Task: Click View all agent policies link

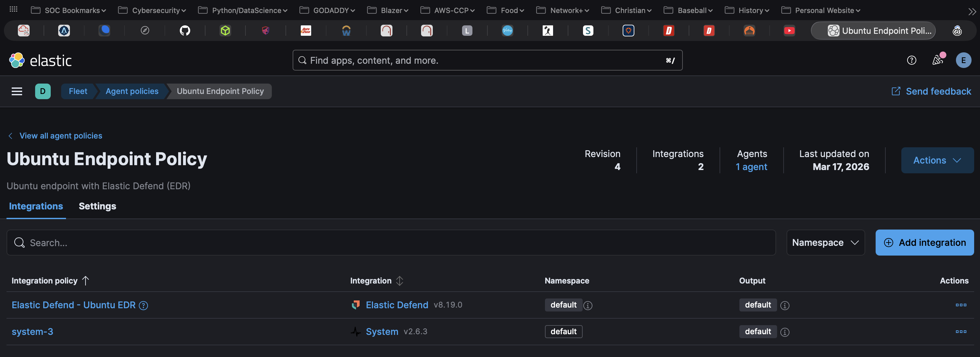Action: [56, 136]
